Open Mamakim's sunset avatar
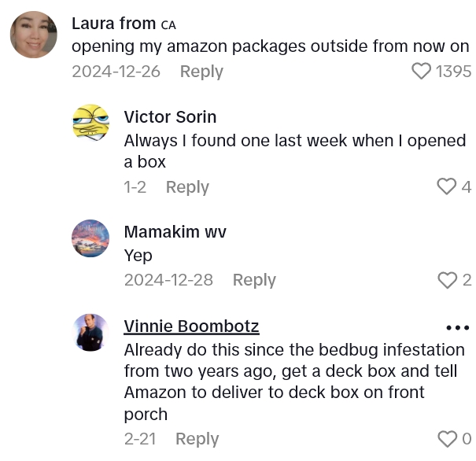 90,238
